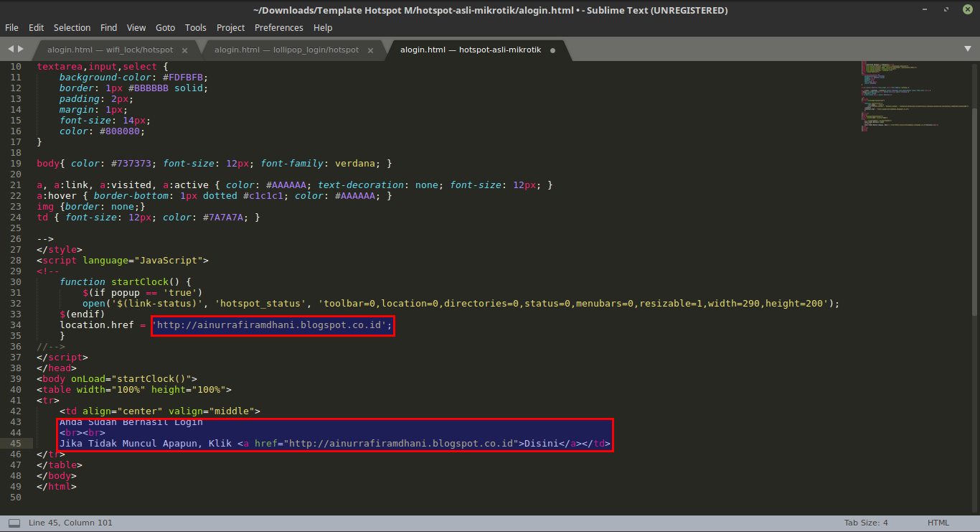Click the '</body>' closing tag
The image size is (980, 532).
(x=57, y=476)
